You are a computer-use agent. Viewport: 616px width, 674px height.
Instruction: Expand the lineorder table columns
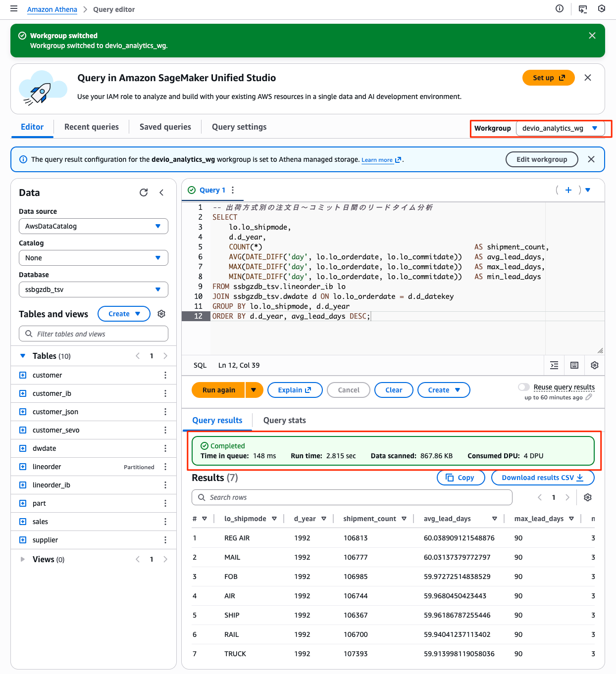[x=23, y=467]
